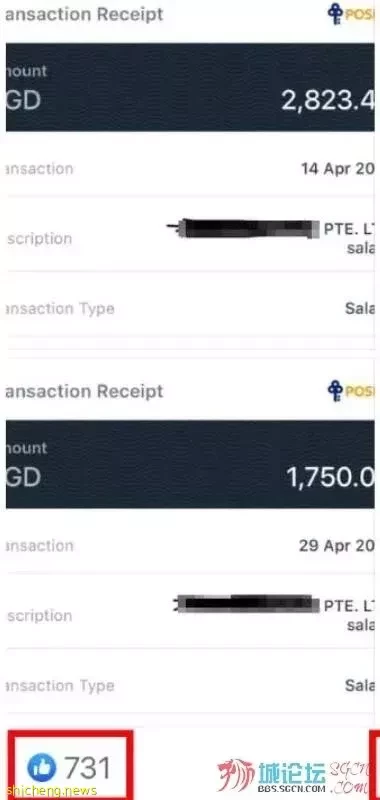
Task: Open the 731 likes count
Action: (88, 768)
